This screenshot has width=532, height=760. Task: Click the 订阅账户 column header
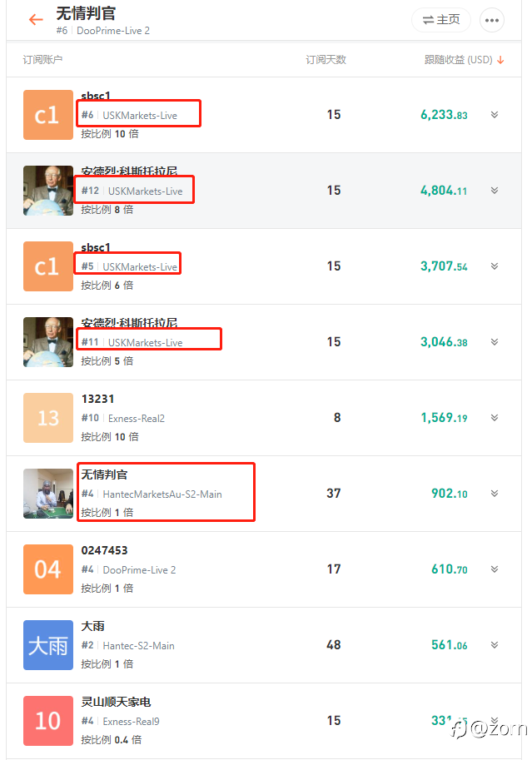(42, 60)
